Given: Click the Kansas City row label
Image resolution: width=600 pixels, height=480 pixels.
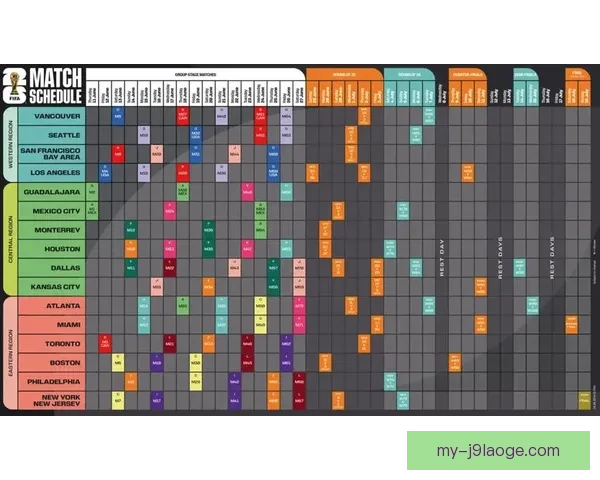Looking at the screenshot, I should [51, 287].
